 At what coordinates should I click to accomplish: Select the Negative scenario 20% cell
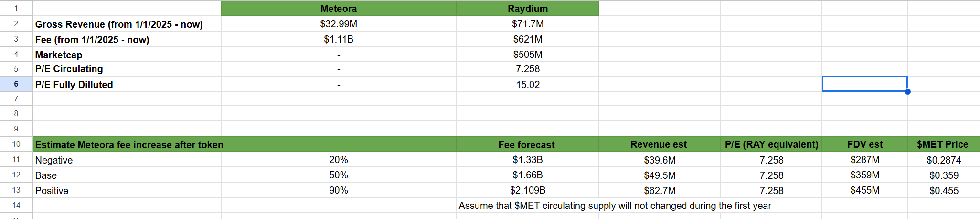tap(338, 160)
